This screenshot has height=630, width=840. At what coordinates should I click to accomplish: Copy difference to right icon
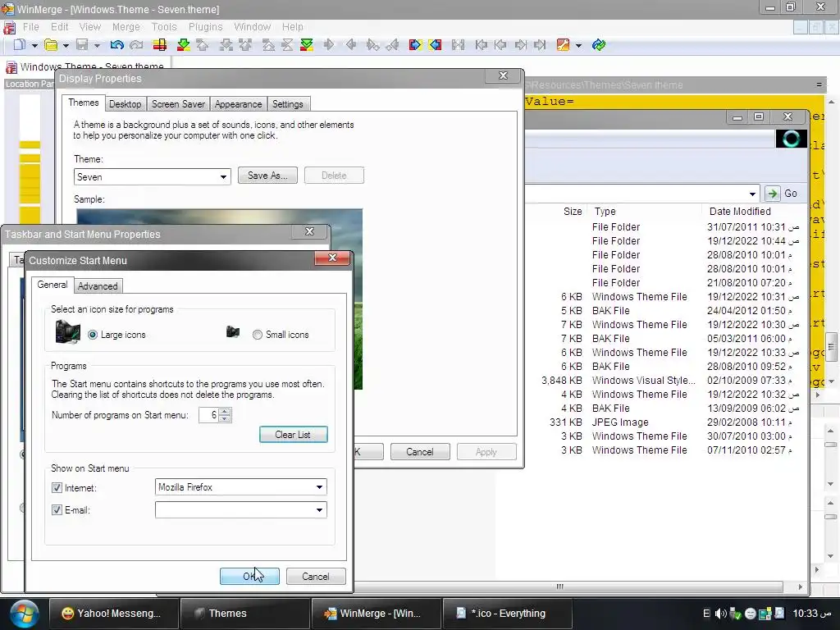tap(329, 45)
